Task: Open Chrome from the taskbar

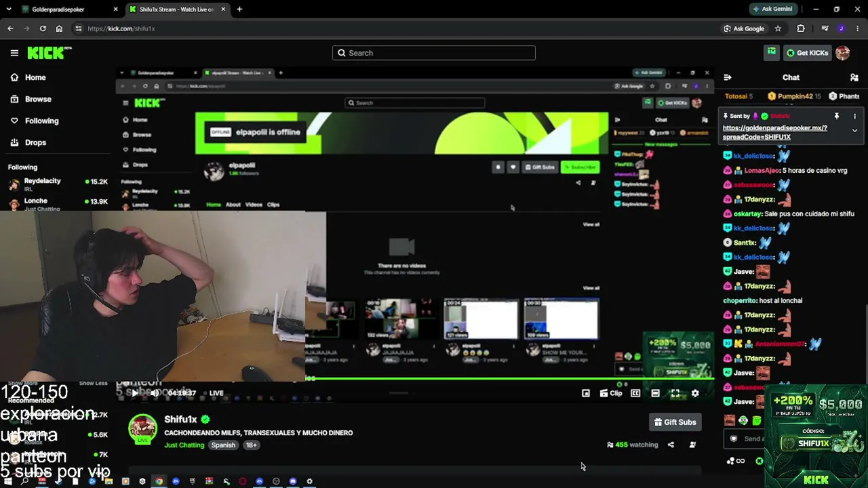Action: click(159, 481)
